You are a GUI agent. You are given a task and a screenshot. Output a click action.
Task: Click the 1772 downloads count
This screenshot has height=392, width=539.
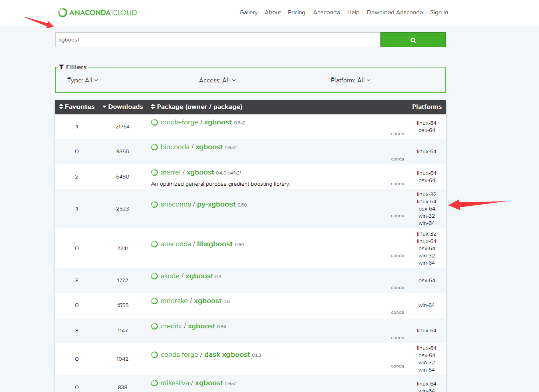click(122, 280)
